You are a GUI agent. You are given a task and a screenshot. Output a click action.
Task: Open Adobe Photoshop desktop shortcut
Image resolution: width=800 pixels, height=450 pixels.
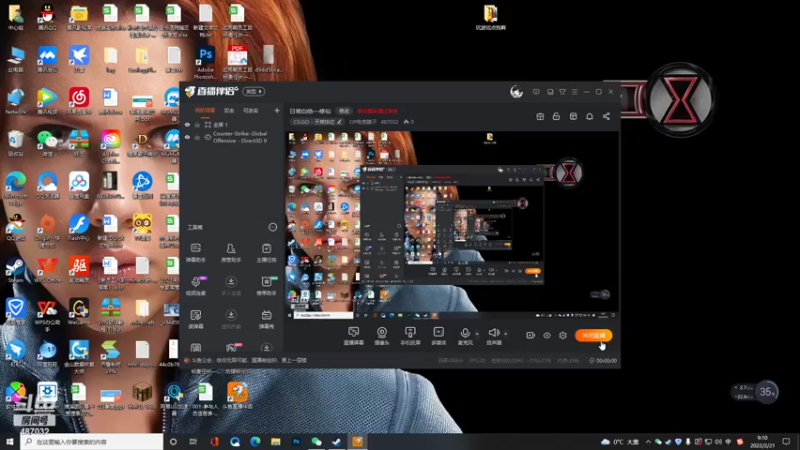206,62
